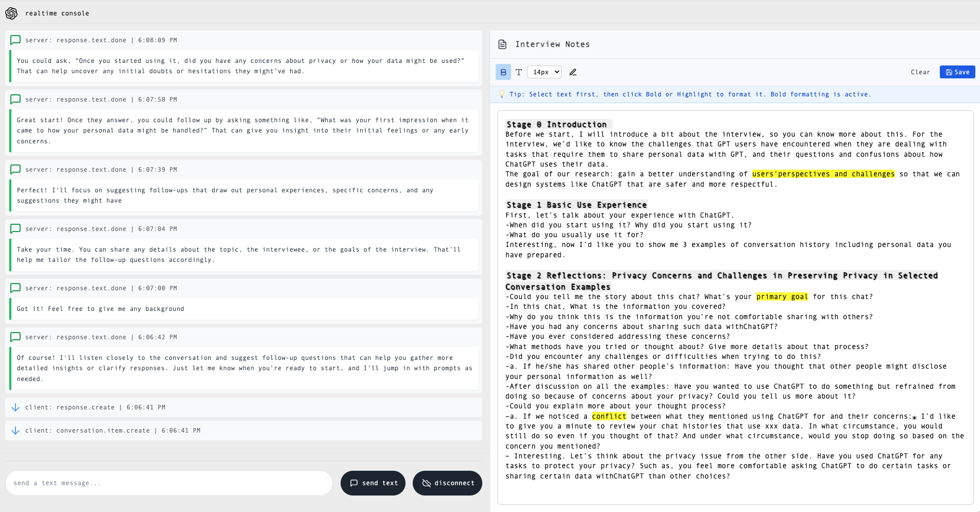Click the highlighted word 'conflict' in the notes
The width and height of the screenshot is (980, 512).
coord(609,417)
